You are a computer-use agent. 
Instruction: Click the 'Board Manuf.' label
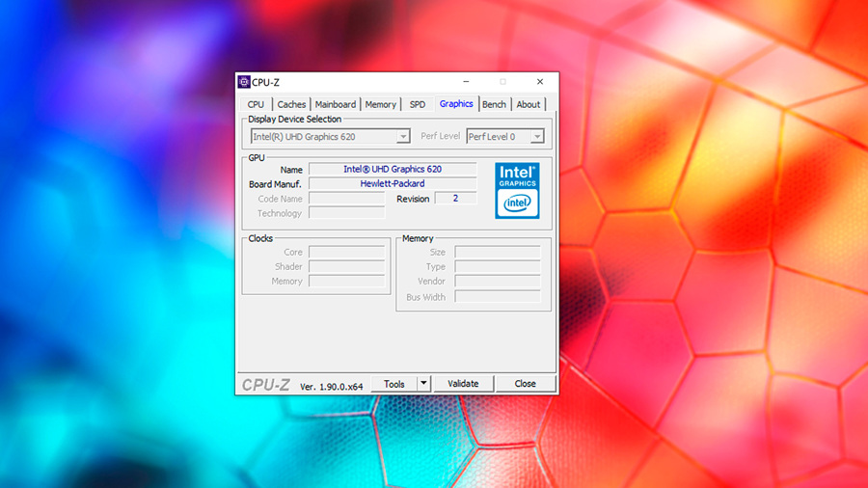(x=275, y=184)
